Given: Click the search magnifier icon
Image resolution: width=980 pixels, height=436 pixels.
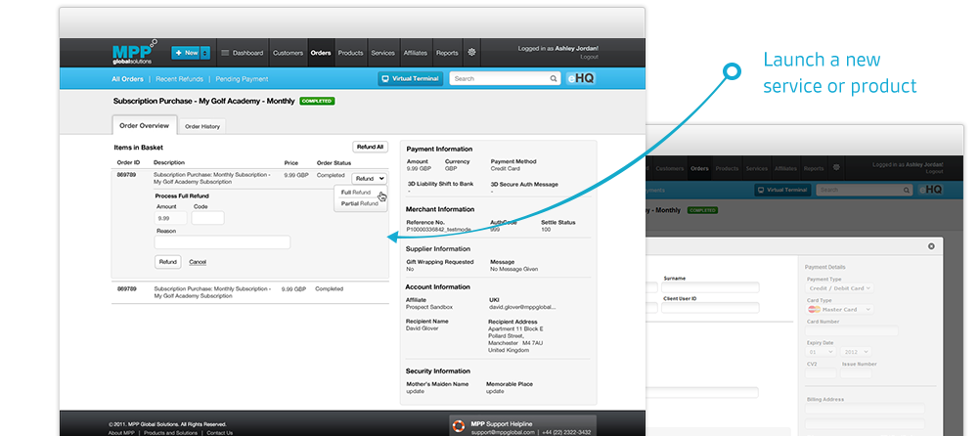Looking at the screenshot, I should (x=554, y=78).
